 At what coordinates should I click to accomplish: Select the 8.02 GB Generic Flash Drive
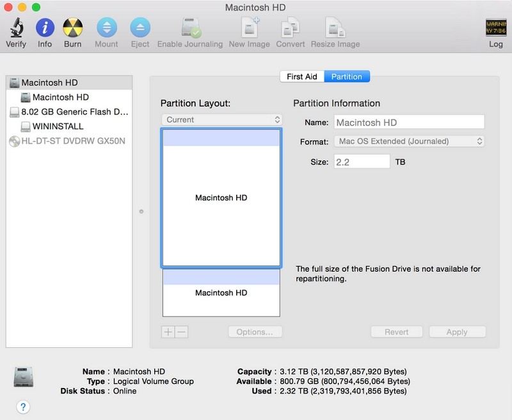point(69,112)
